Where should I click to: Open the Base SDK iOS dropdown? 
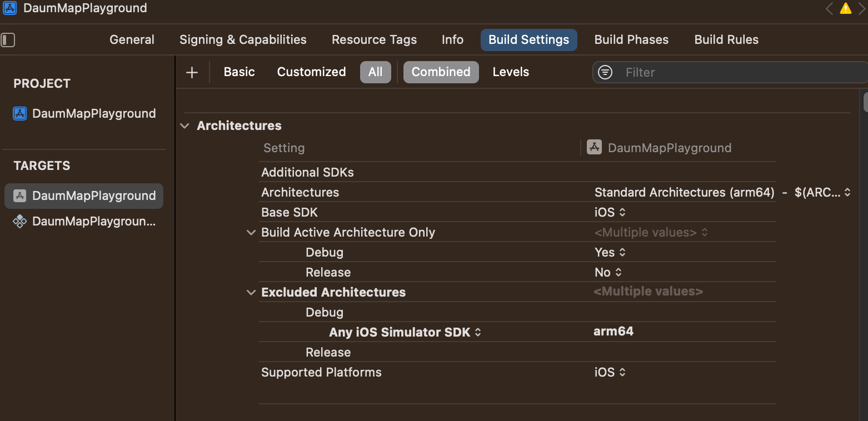pos(610,213)
